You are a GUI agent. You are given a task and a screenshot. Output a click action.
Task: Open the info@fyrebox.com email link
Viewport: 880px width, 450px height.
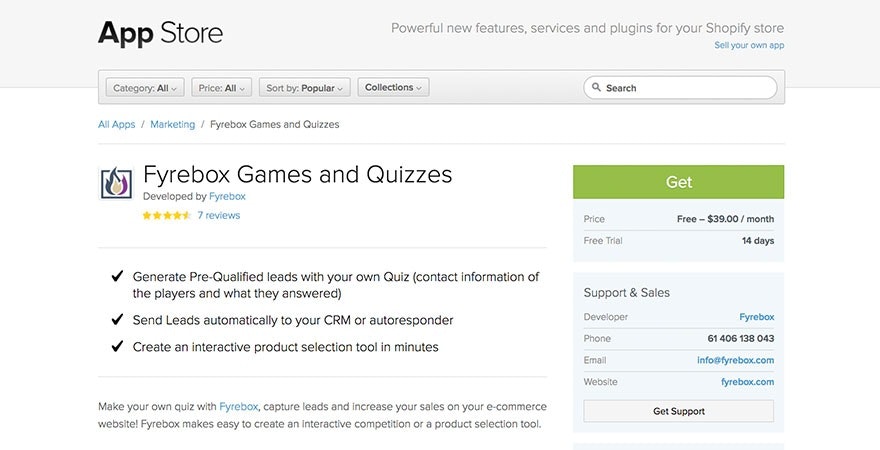coord(735,360)
